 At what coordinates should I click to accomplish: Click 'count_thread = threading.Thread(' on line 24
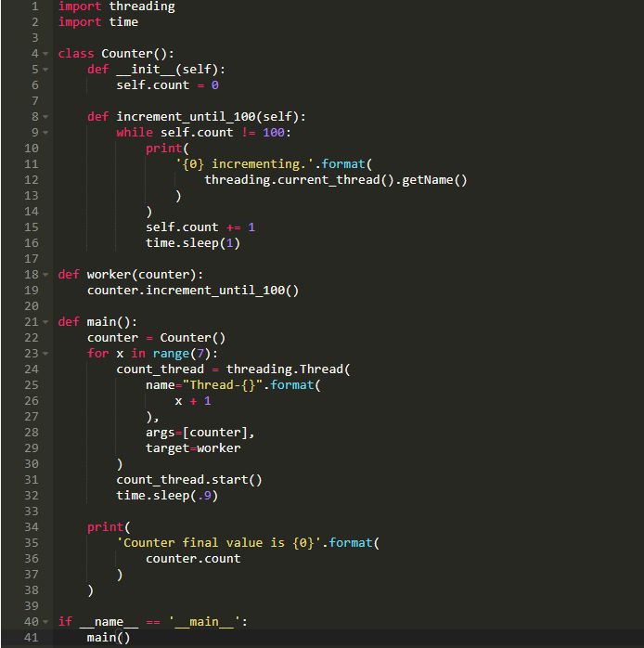pyautogui.click(x=234, y=369)
